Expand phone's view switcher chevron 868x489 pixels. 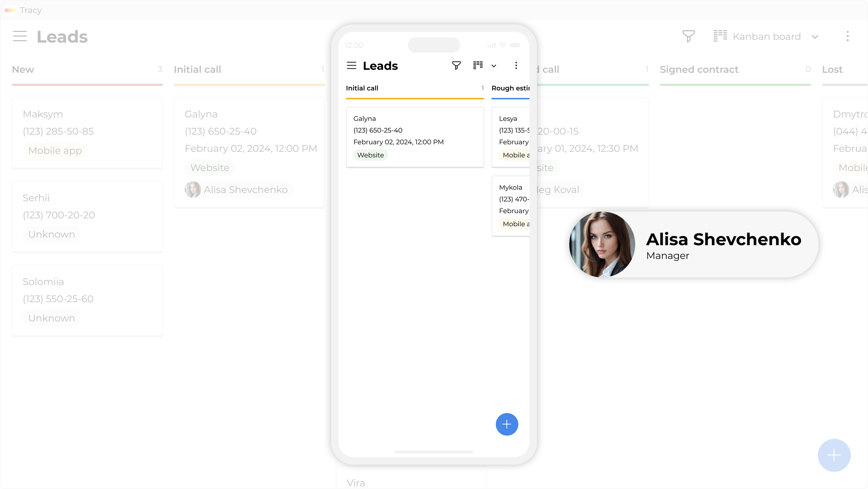494,66
